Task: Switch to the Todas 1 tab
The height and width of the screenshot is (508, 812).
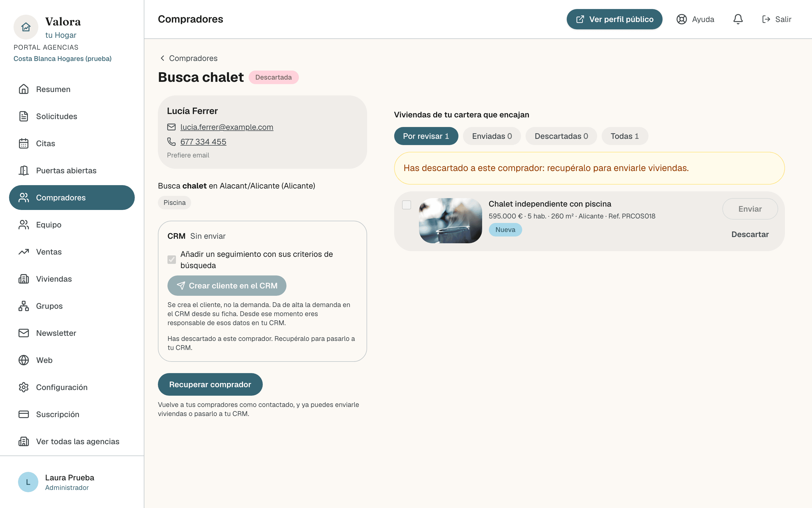Action: tap(625, 136)
